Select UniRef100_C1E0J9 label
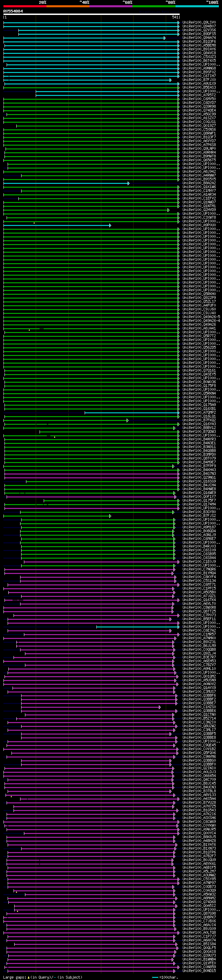Image resolution: width=222 pixels, height=980 pixels. pyautogui.click(x=199, y=561)
